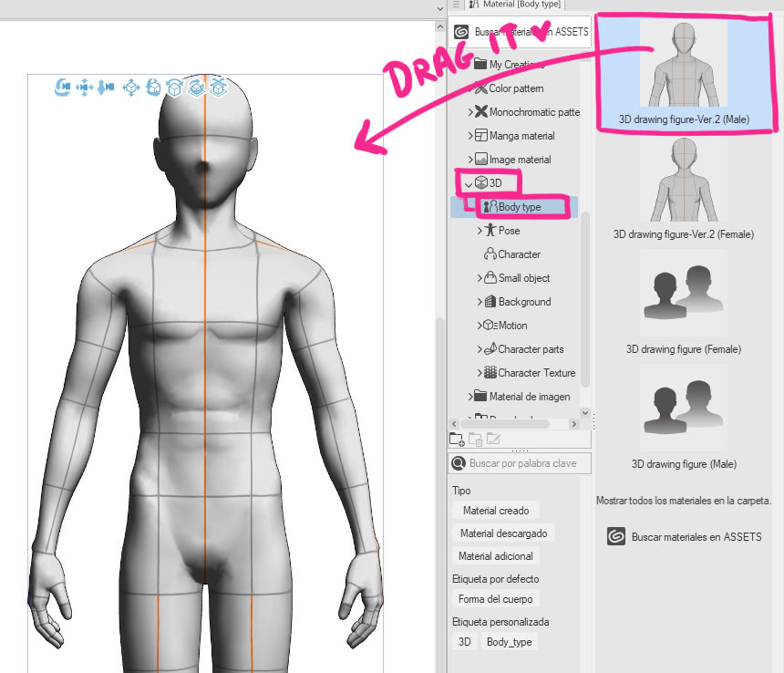Screen dimensions: 784x673
Task: Click the Motion cube icon
Action: [x=490, y=325]
